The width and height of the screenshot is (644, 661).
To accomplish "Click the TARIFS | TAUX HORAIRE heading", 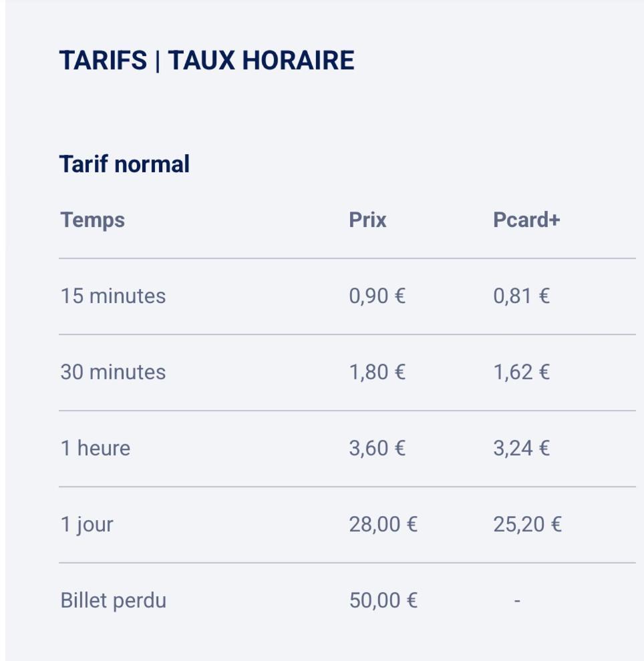I will pos(206,61).
